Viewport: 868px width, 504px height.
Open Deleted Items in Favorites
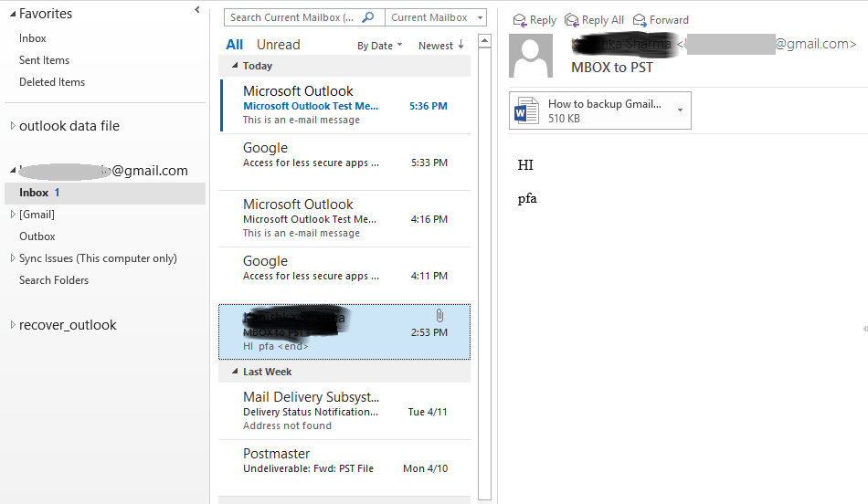pyautogui.click(x=52, y=82)
